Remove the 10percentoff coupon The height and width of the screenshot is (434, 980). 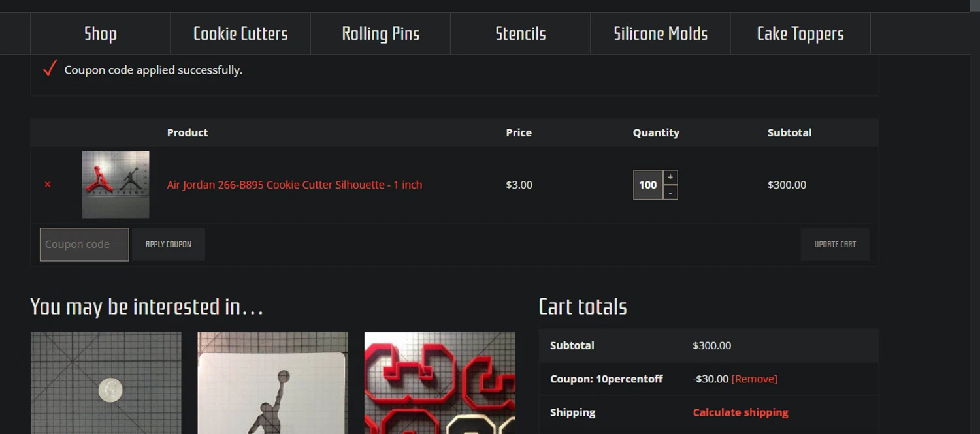coord(755,379)
